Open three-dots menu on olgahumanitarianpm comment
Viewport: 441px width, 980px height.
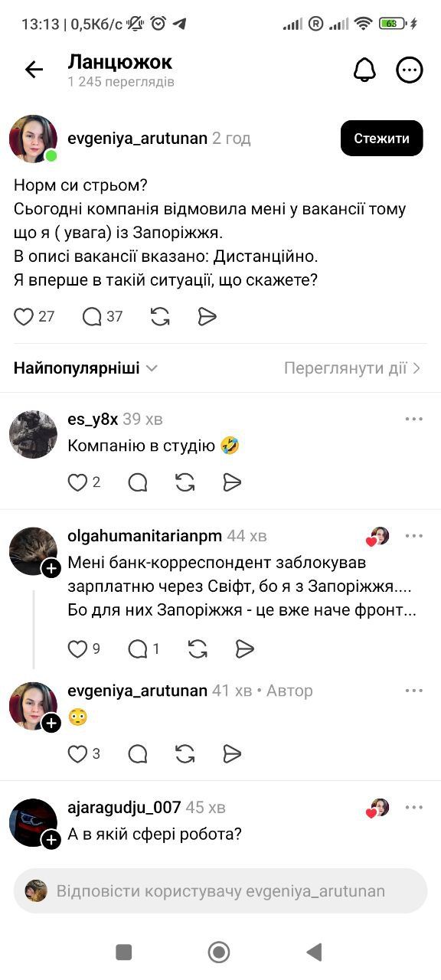click(x=414, y=535)
